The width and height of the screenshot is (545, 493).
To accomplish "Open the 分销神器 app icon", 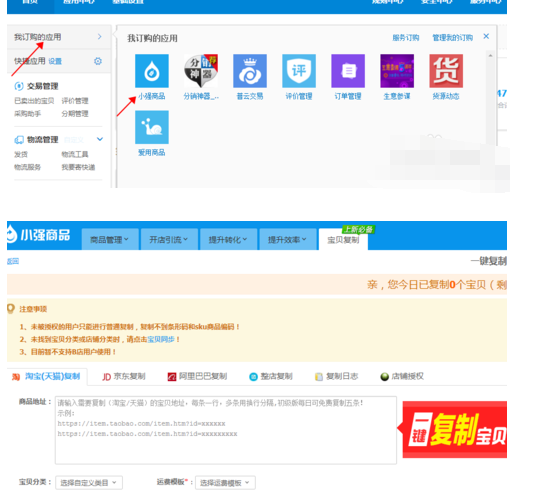I will coord(201,71).
